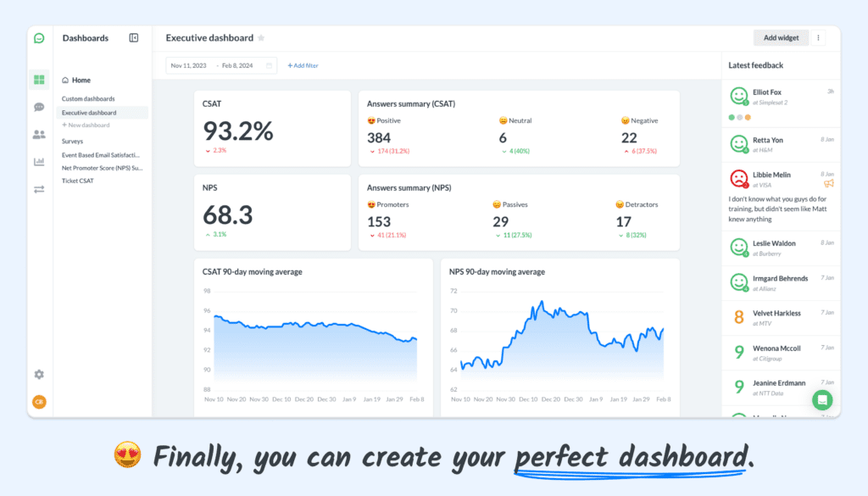Collapse the sidebar using the panel icon
The height and width of the screenshot is (496, 868).
(x=133, y=38)
